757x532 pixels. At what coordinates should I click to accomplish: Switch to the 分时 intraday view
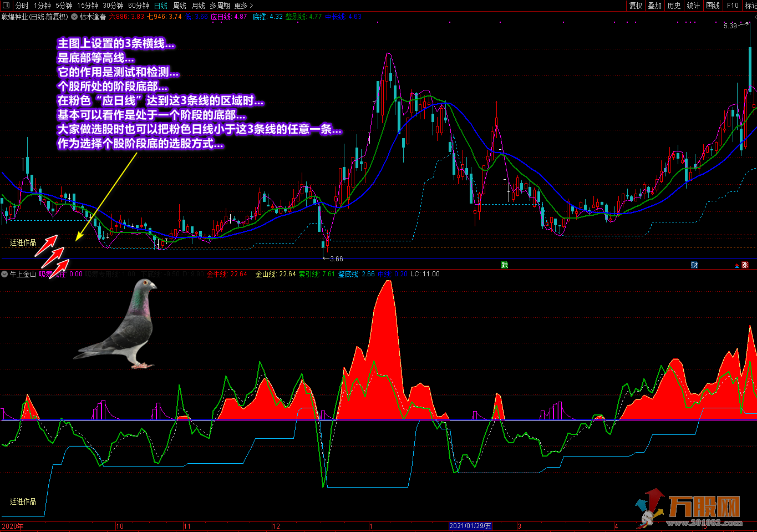coord(22,6)
